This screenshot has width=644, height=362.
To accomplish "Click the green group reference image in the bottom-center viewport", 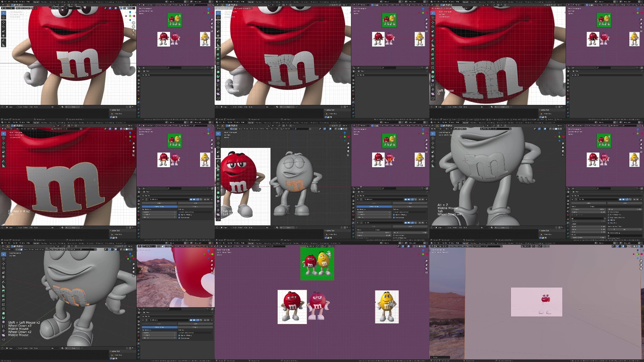I will coord(317,263).
